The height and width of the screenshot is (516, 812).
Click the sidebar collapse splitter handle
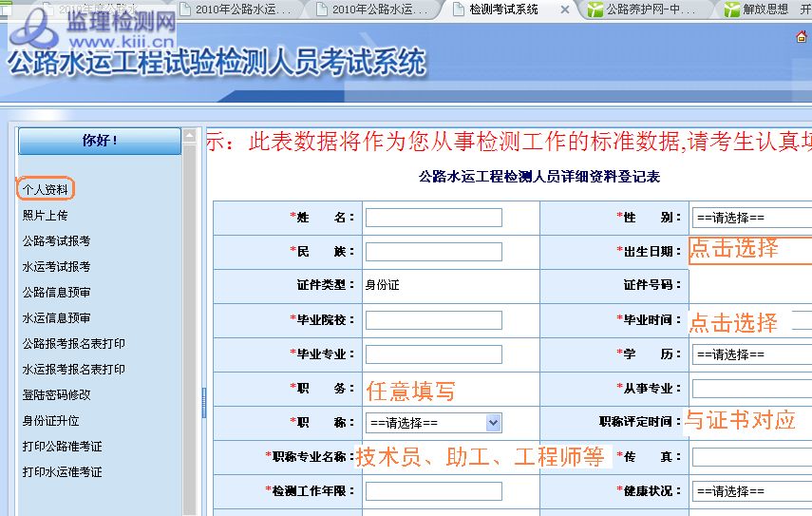tap(203, 401)
